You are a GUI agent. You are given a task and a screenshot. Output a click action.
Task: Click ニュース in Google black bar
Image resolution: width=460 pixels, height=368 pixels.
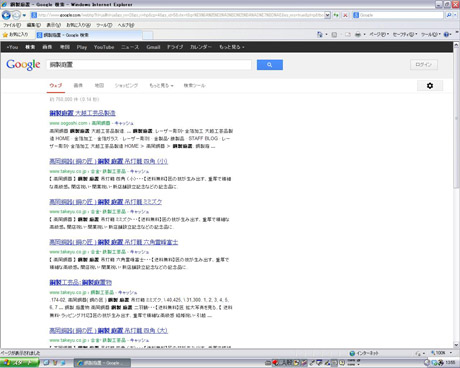(x=130, y=47)
